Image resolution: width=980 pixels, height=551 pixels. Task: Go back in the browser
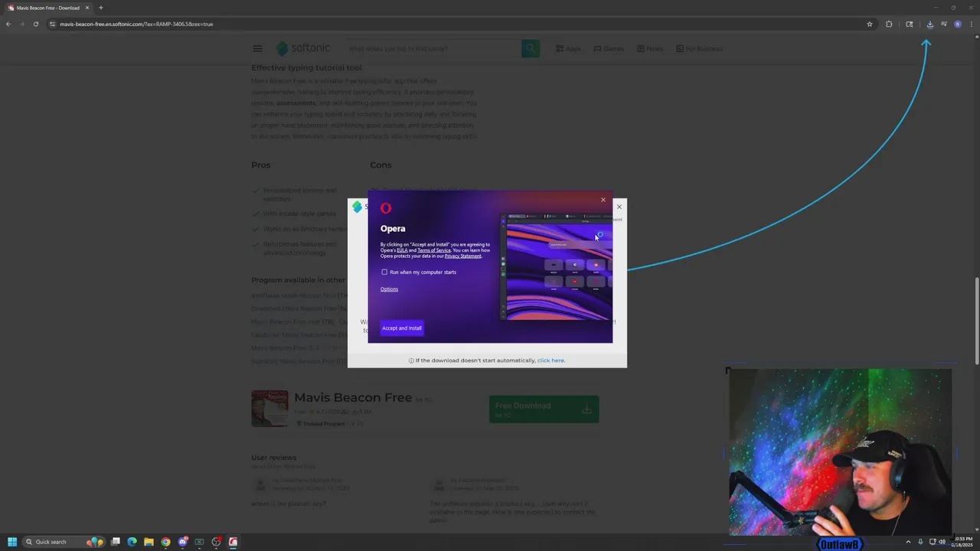(x=8, y=24)
